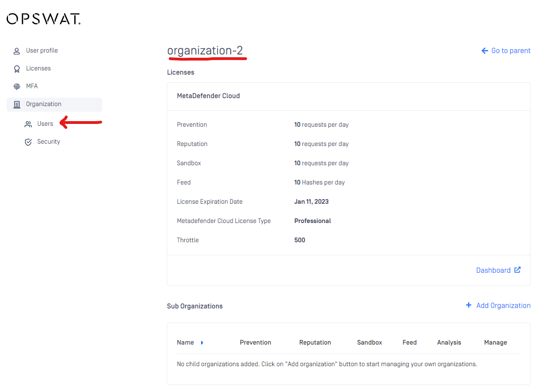The height and width of the screenshot is (392, 553).
Task: Click the 'Professional' license type value
Action: click(312, 221)
